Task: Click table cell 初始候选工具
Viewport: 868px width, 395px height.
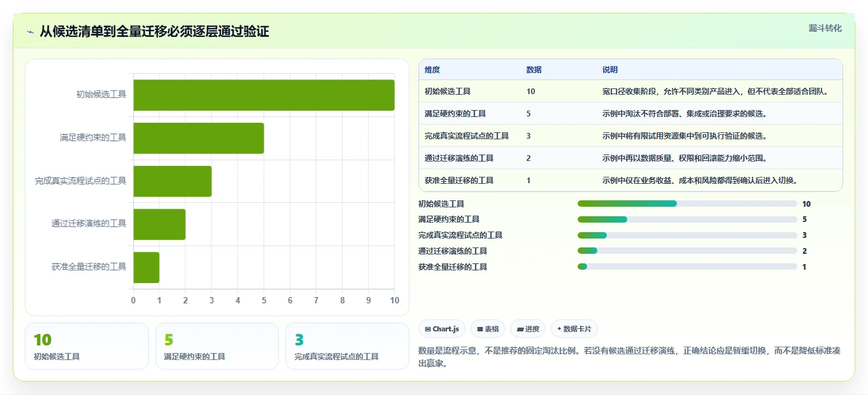Action: [448, 92]
